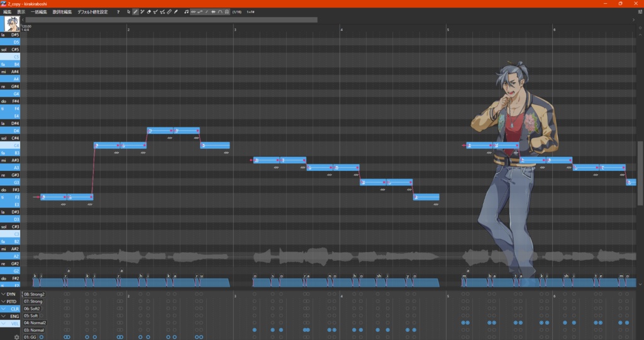Toggle vibrato display wavy icon
Screen dimensions: 644x340
coord(193,12)
